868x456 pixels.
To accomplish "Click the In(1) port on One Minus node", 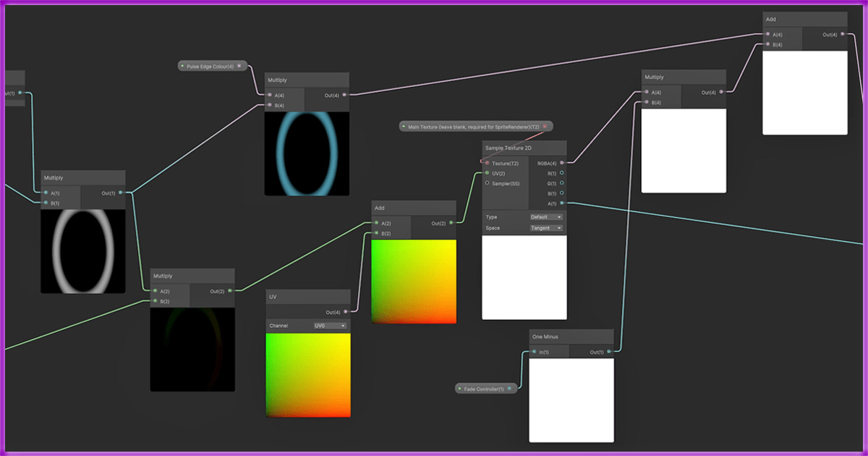I will (x=534, y=352).
